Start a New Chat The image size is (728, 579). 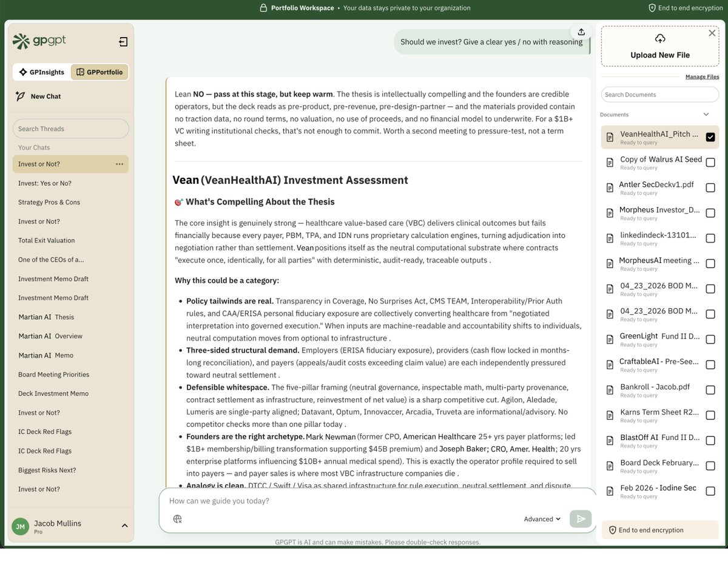[x=38, y=96]
